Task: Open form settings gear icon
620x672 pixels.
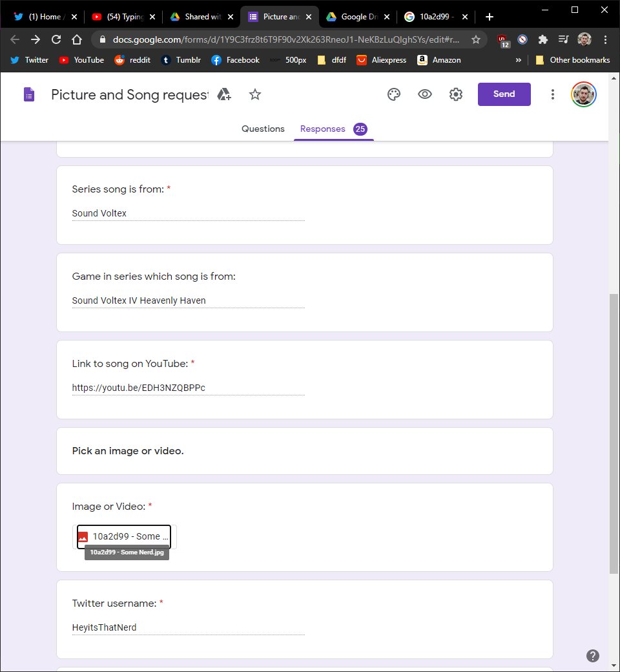Action: 456,94
